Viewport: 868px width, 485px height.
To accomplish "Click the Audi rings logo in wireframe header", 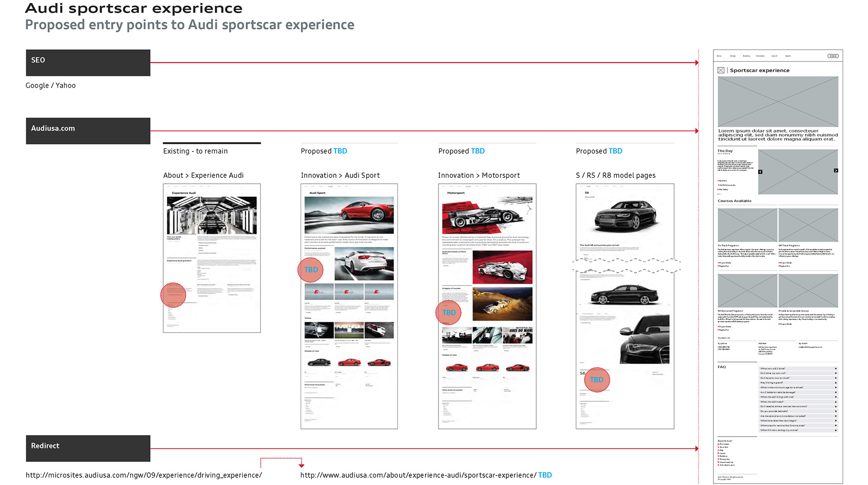I will coord(833,56).
